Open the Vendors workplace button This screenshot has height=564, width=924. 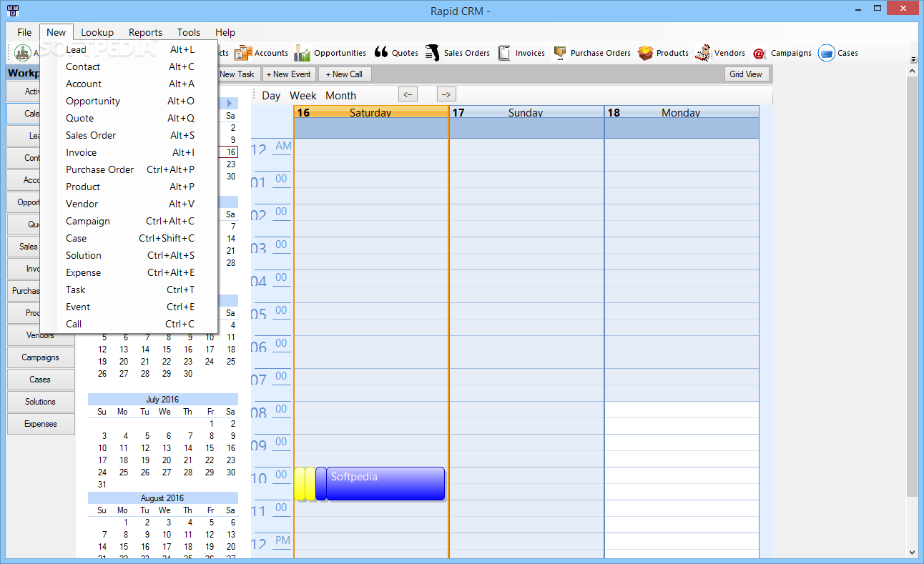pos(41,335)
